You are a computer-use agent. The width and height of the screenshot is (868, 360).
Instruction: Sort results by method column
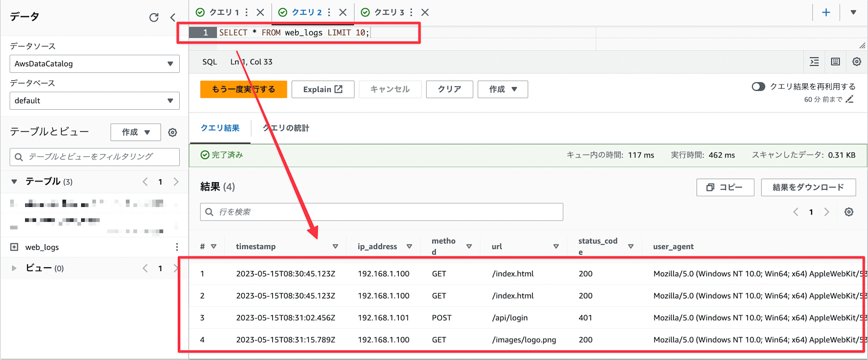point(469,246)
